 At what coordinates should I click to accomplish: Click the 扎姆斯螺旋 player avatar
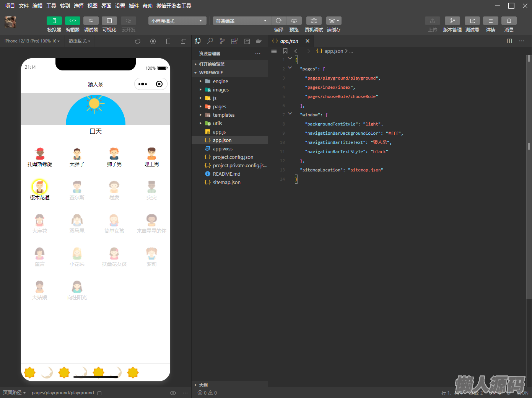[40, 154]
